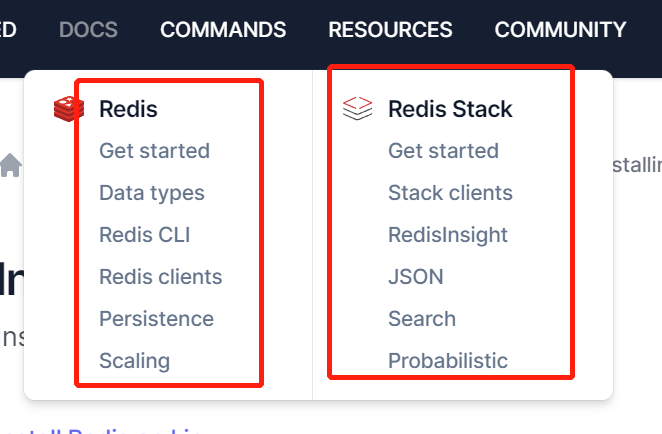This screenshot has height=434, width=662.
Task: Open the Redis CLI docs link
Action: tap(145, 235)
